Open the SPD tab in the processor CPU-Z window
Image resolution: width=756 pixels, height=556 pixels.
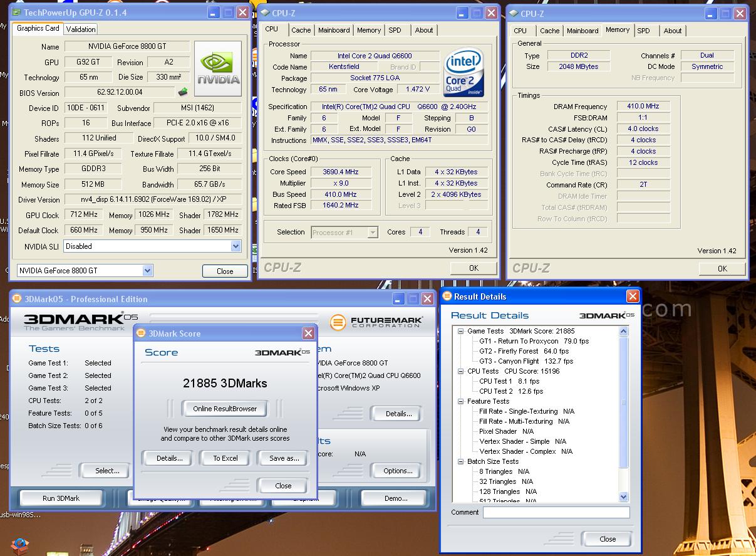tap(395, 30)
